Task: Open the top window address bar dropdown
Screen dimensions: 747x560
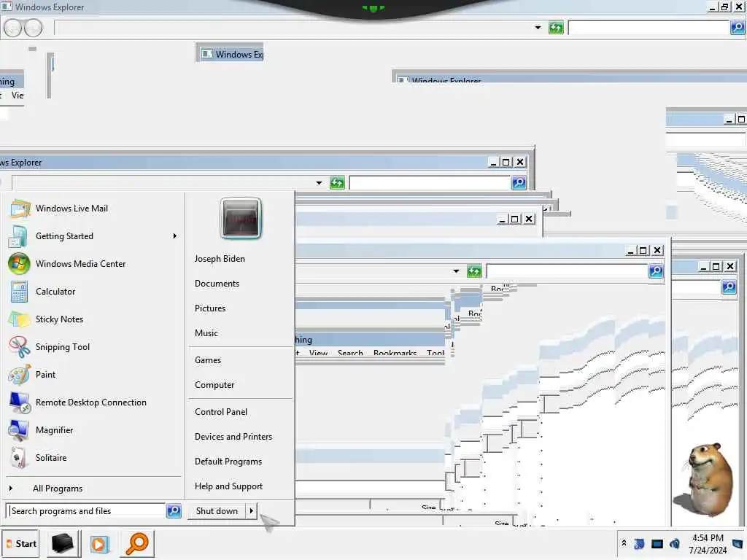Action: pyautogui.click(x=538, y=28)
